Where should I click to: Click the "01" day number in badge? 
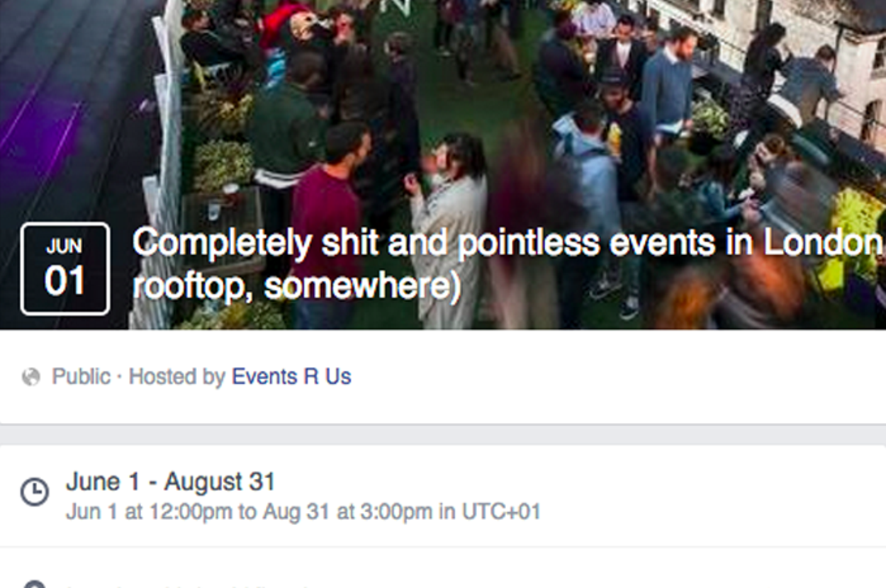point(65,281)
